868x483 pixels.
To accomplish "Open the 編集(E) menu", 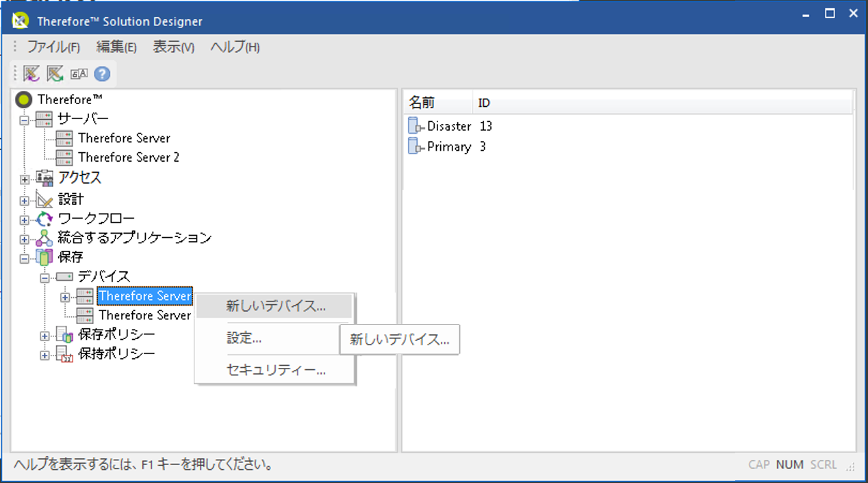I will [116, 47].
